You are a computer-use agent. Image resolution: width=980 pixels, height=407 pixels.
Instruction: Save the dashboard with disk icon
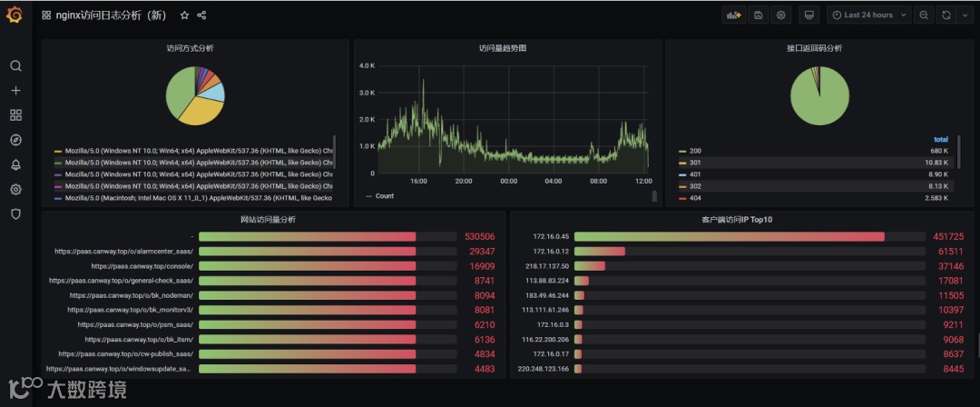[758, 15]
